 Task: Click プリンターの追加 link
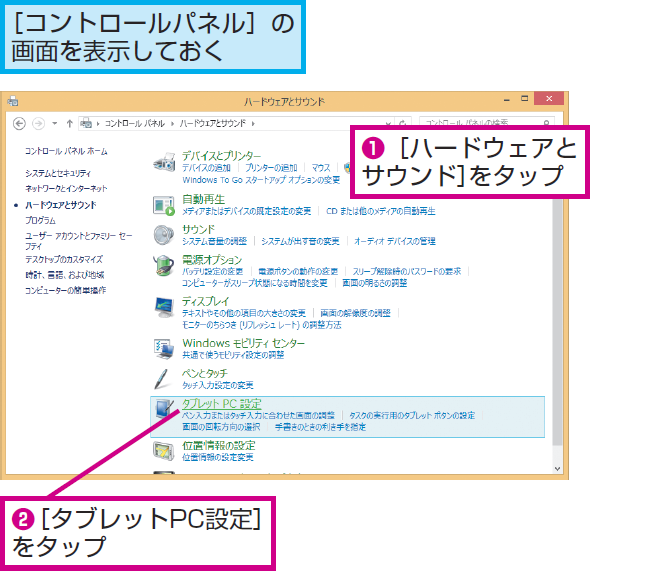(x=271, y=168)
